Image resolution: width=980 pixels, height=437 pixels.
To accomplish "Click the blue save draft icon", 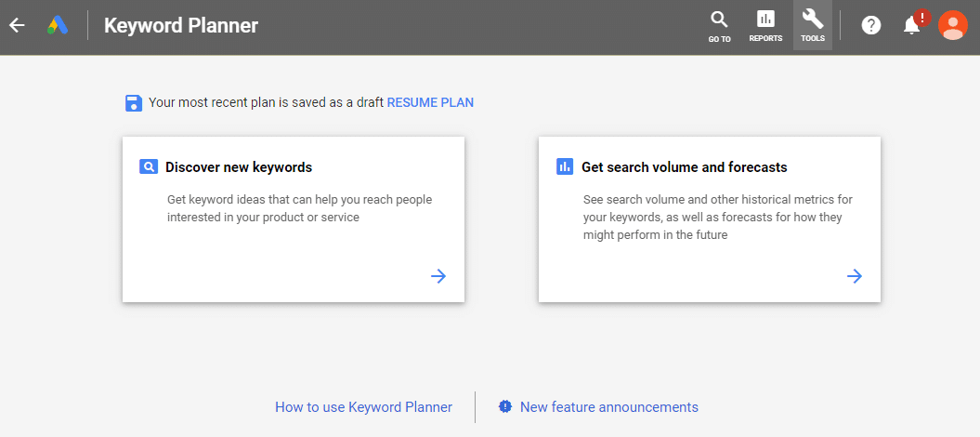I will 134,103.
